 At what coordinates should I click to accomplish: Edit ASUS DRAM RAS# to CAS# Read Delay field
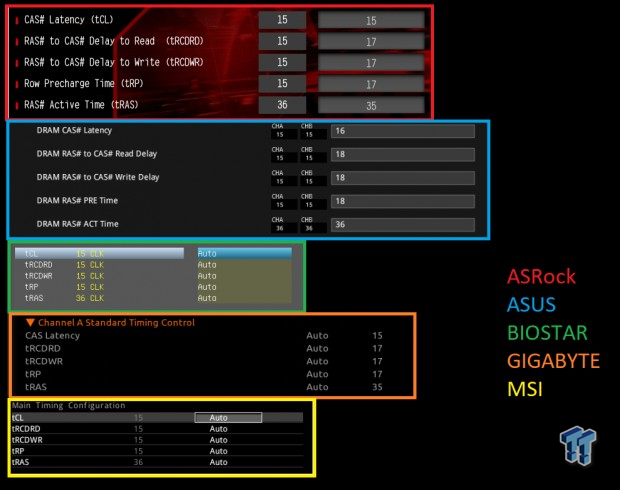403,154
